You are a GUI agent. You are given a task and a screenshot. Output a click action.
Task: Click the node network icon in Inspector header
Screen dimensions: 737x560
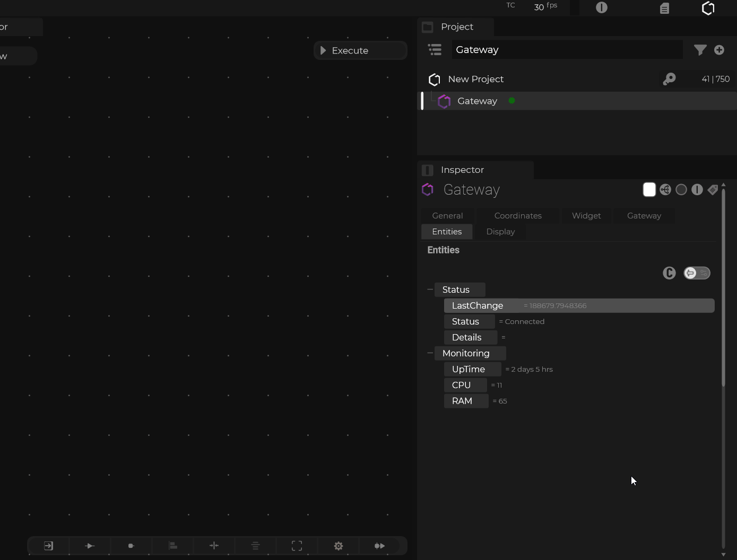[665, 190]
